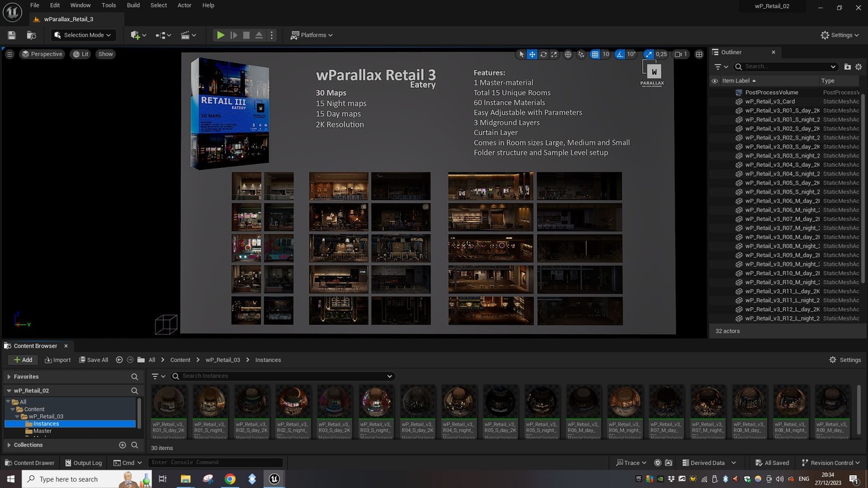Activate the rotate tool in viewport

point(543,54)
